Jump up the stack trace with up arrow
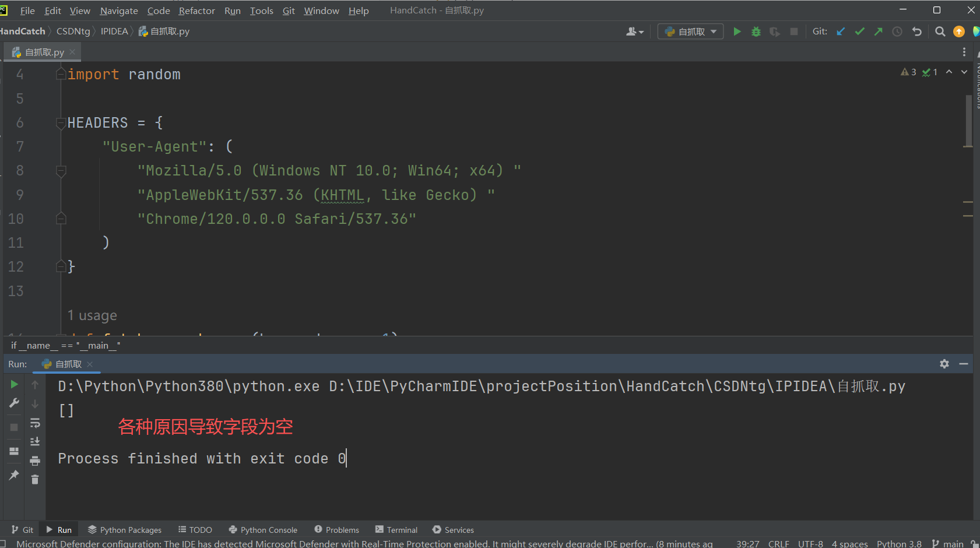 [35, 385]
